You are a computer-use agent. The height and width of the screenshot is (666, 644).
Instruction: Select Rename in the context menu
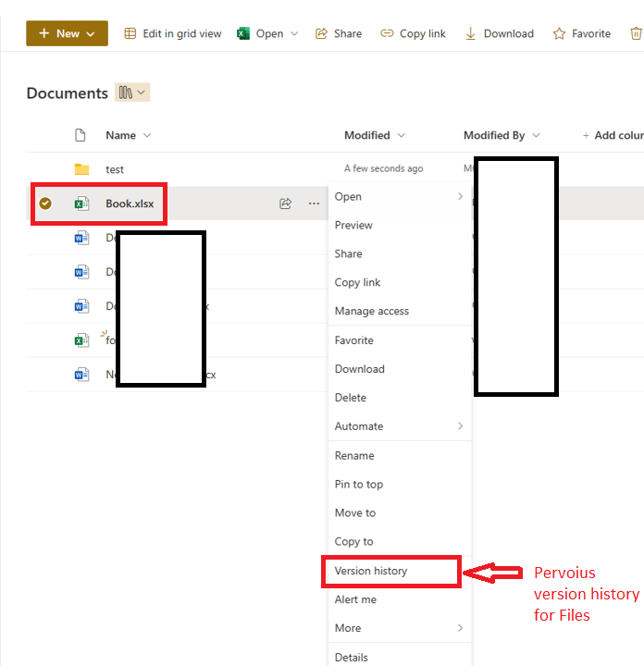pyautogui.click(x=400, y=455)
